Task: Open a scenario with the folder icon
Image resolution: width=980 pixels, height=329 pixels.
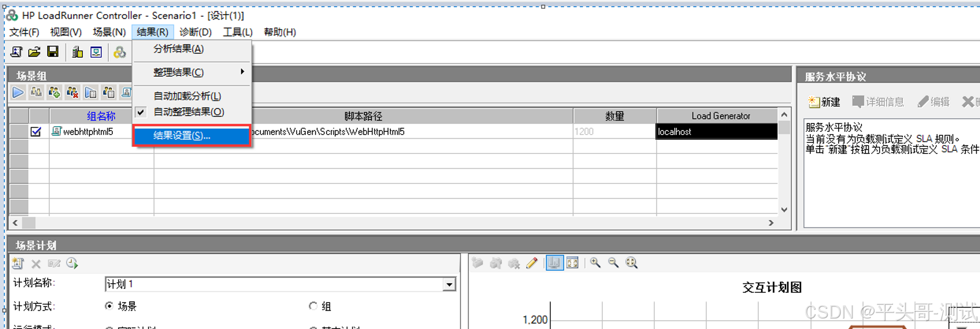Action: click(35, 52)
